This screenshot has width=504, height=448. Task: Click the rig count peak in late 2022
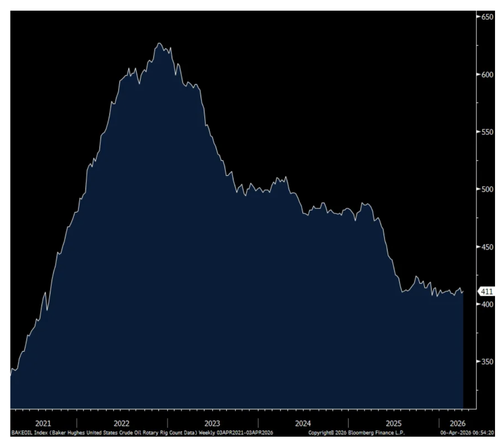pyautogui.click(x=159, y=43)
